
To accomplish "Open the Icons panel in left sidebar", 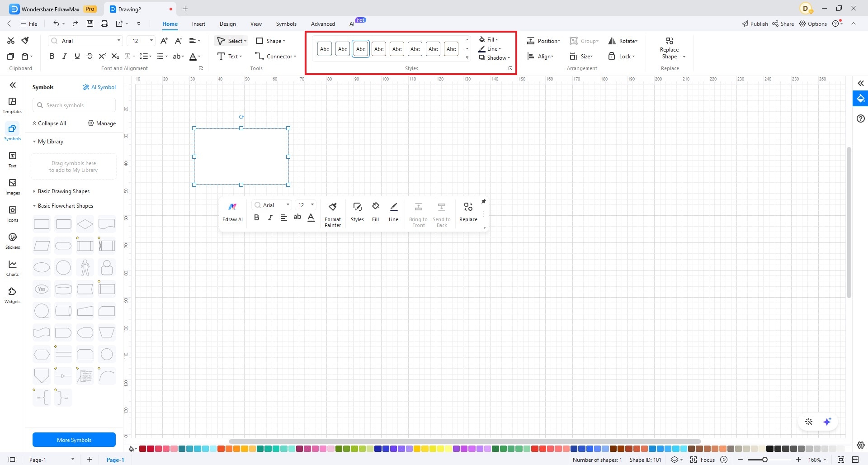I will [12, 214].
